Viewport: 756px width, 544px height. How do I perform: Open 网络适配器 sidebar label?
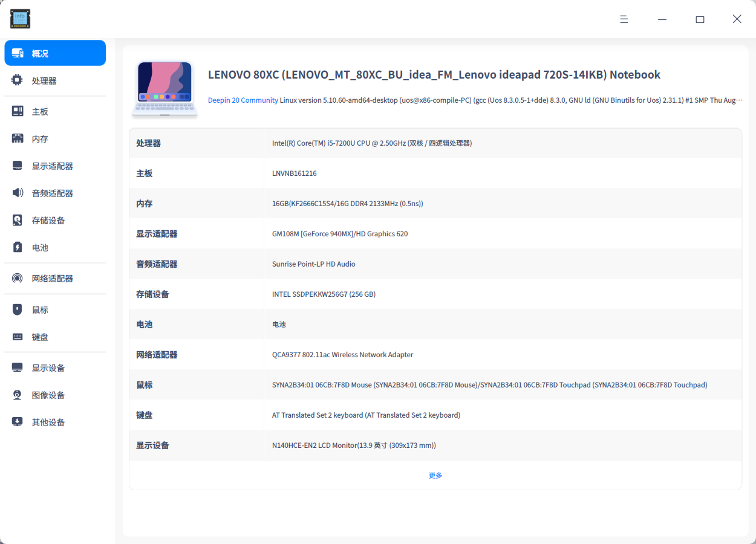[53, 278]
